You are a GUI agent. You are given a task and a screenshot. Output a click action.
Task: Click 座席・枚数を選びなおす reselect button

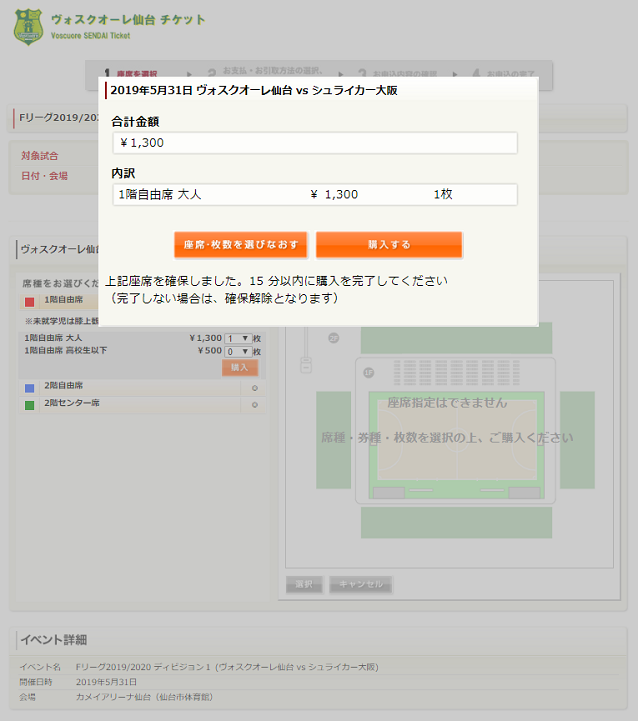[x=241, y=245]
